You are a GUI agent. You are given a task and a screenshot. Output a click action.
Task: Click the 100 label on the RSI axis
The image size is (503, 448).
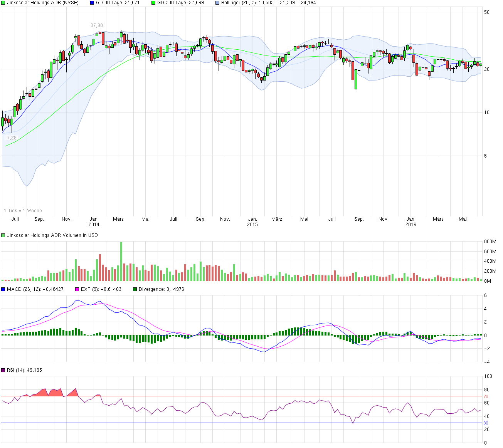pos(488,377)
